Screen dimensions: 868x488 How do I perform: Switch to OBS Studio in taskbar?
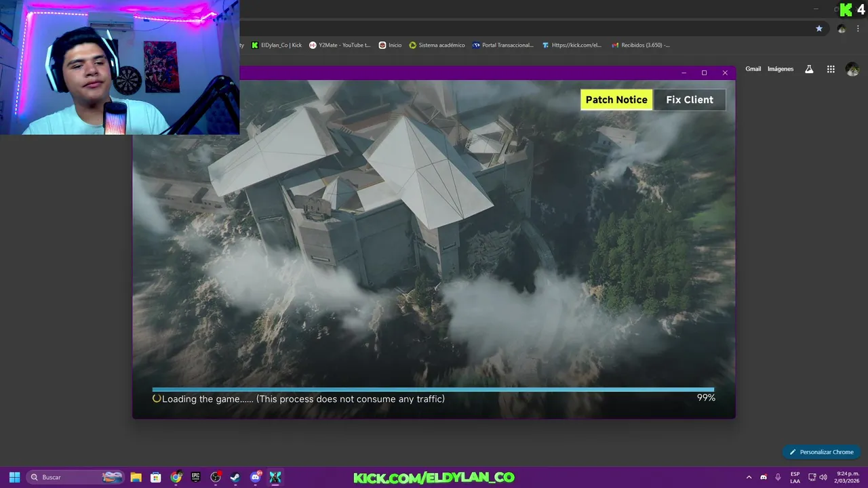click(216, 477)
